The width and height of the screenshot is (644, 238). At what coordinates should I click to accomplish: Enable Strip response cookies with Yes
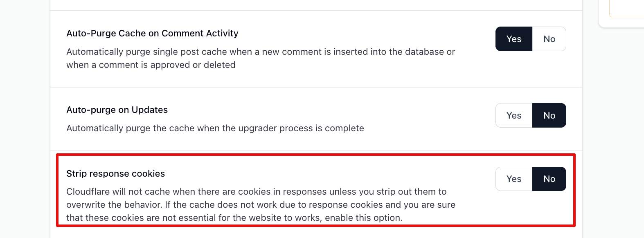click(x=513, y=179)
